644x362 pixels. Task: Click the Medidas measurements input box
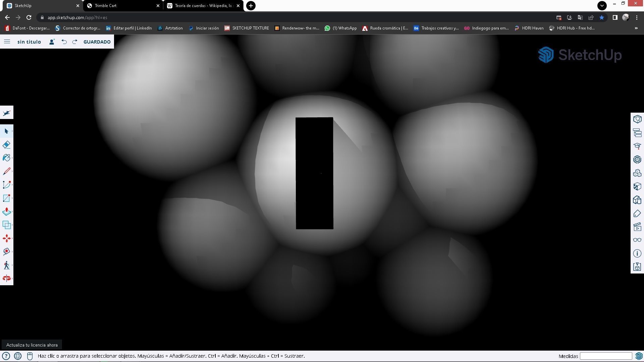(x=606, y=356)
